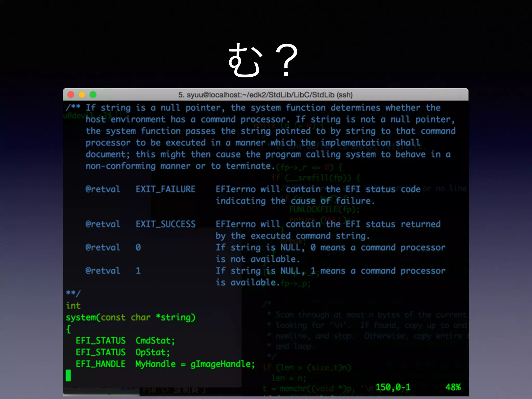The width and height of the screenshot is (532, 399).
Task: Click the 'int' return type keyword
Action: (x=73, y=306)
